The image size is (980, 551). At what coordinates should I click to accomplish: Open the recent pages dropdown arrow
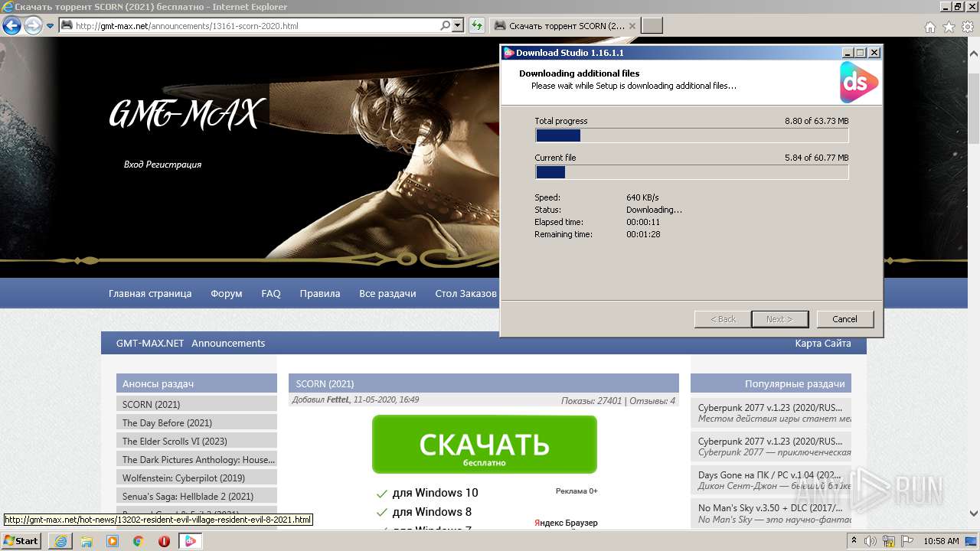pyautogui.click(x=50, y=26)
